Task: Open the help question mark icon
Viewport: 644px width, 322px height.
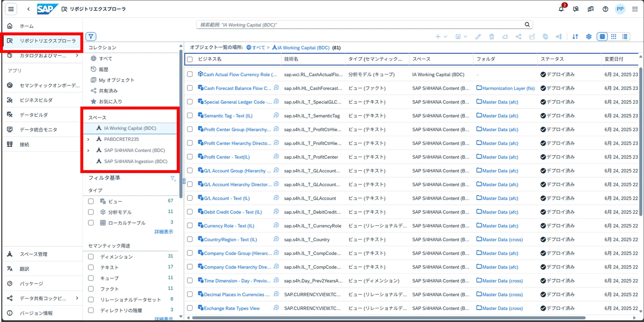Action: pyautogui.click(x=605, y=9)
